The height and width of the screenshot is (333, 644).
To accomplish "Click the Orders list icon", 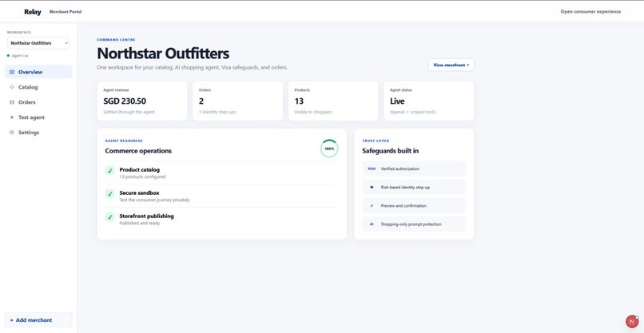I will click(11, 102).
